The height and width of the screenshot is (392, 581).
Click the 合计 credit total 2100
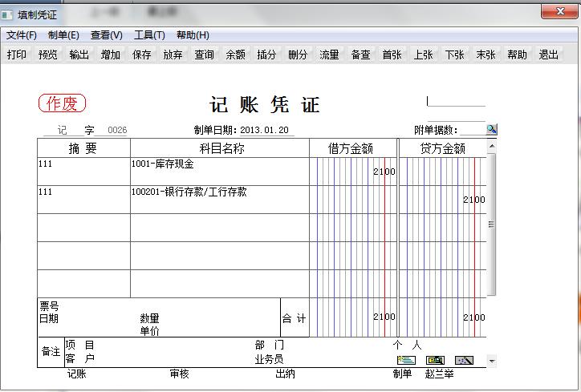(474, 317)
